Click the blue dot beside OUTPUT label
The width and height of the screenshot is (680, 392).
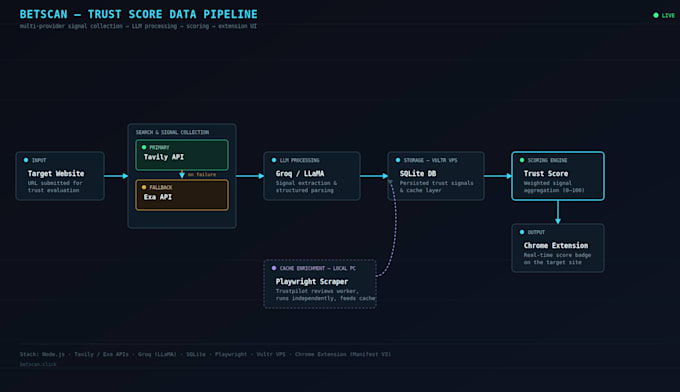point(522,232)
